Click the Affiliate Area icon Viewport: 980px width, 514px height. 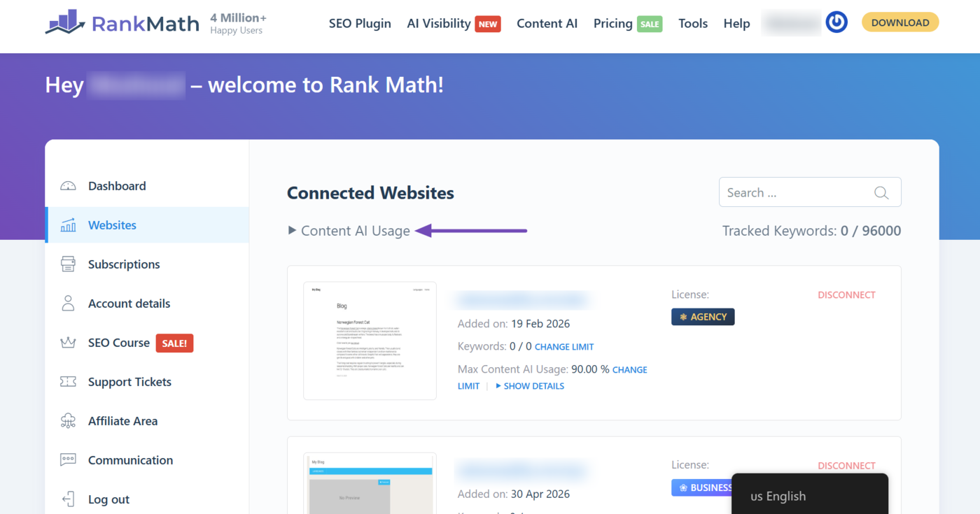tap(68, 421)
